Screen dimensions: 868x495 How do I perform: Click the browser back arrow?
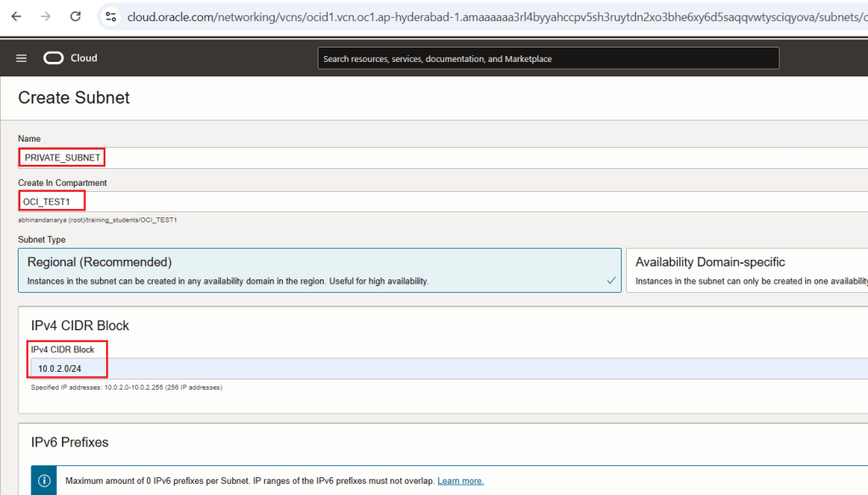(16, 16)
